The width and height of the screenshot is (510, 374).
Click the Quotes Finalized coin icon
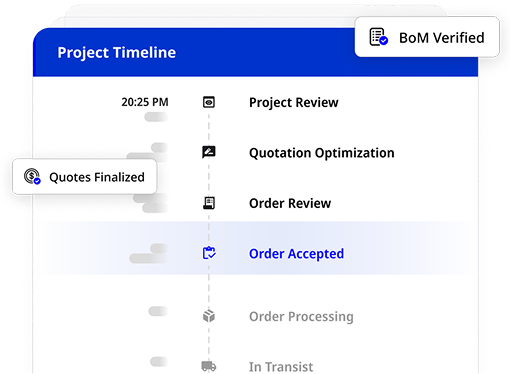(32, 176)
